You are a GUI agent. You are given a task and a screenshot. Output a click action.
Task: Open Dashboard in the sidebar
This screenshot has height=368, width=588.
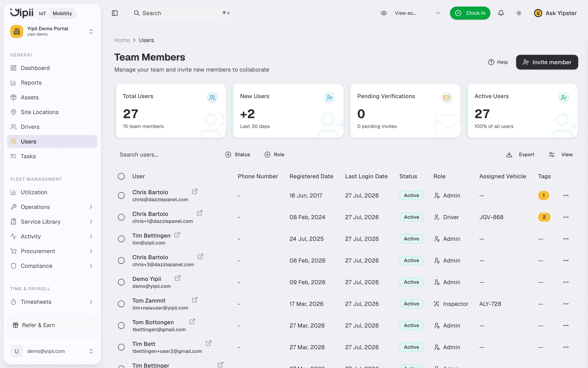tap(52, 68)
